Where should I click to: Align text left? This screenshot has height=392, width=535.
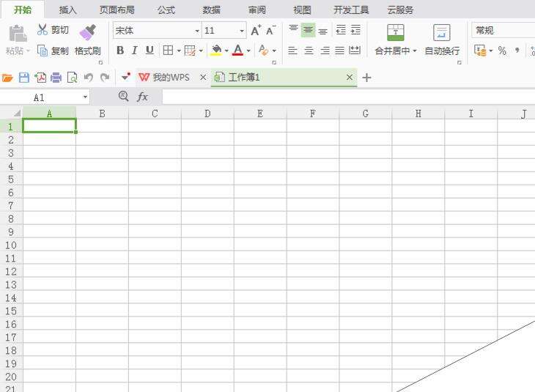coord(292,51)
